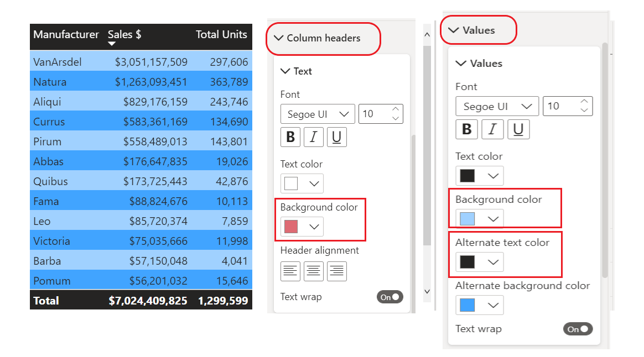Sort table by Total Units column header

click(221, 34)
